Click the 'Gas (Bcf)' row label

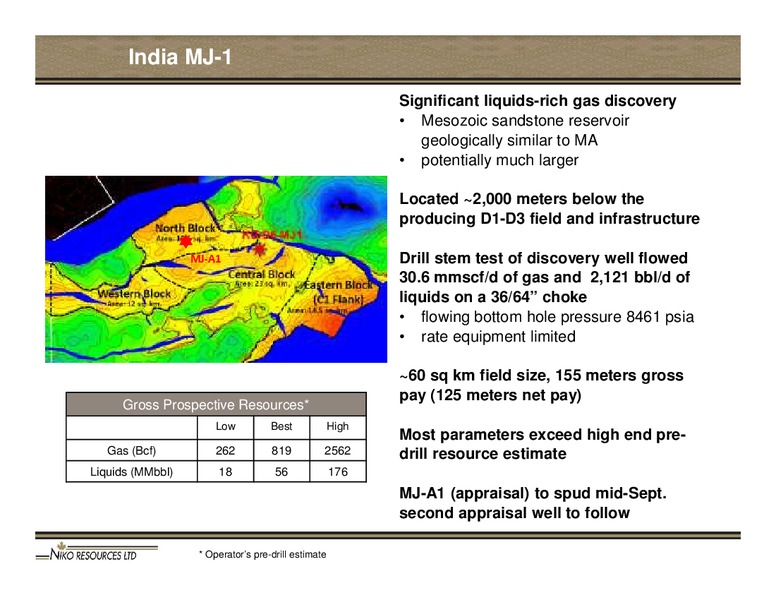[131, 450]
